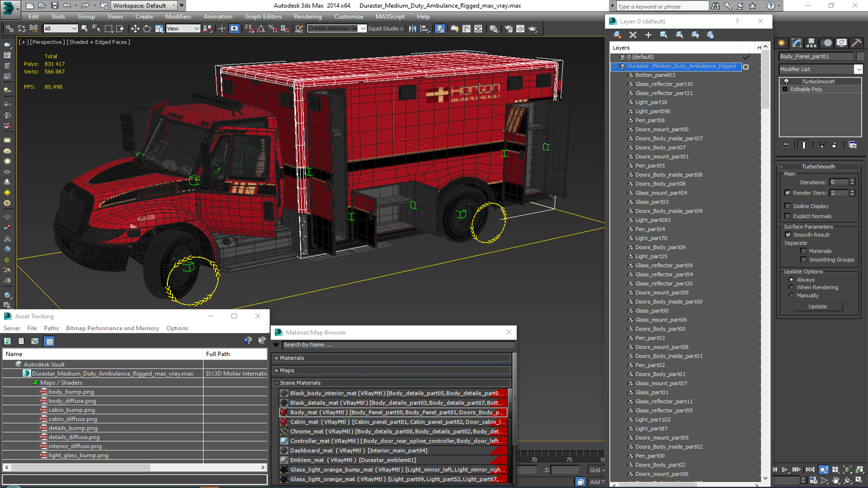Open Bitmap Performance and Memory menu

pos(112,328)
